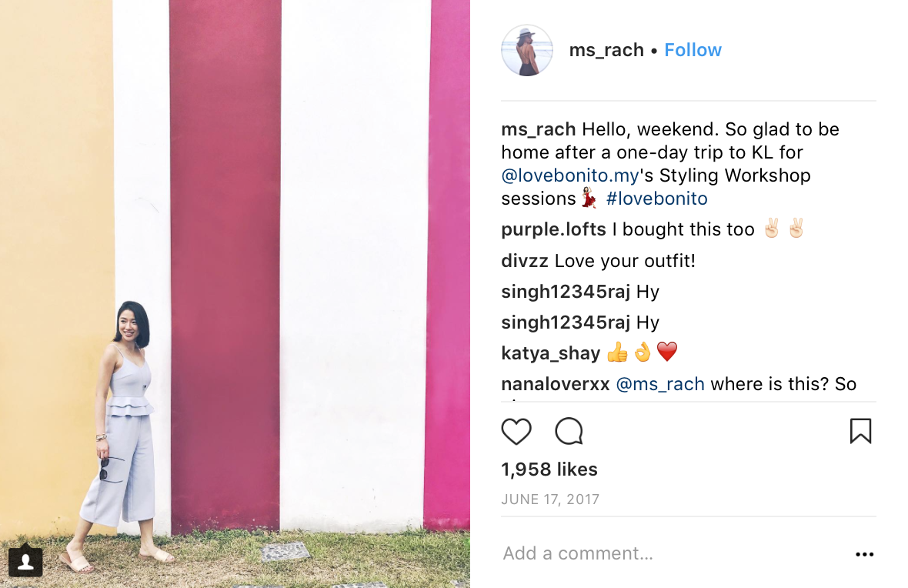Visit commenter katya_shay profile
The image size is (908, 588).
551,353
